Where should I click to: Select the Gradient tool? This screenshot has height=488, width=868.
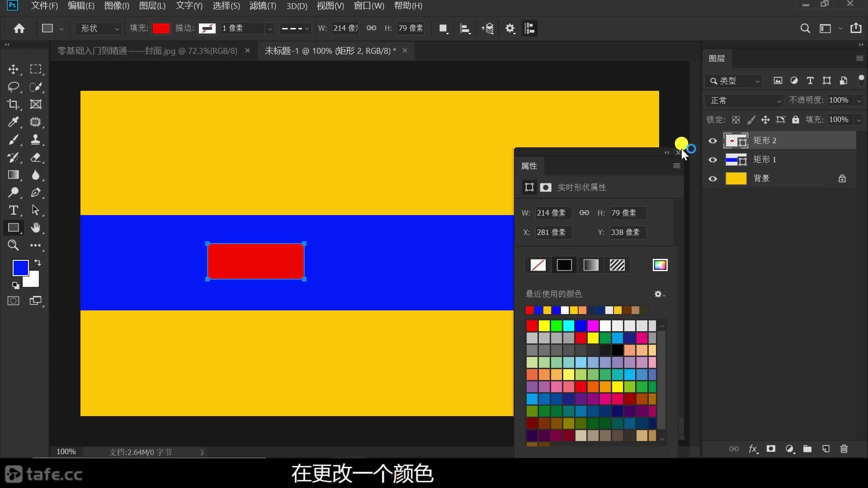pos(13,175)
